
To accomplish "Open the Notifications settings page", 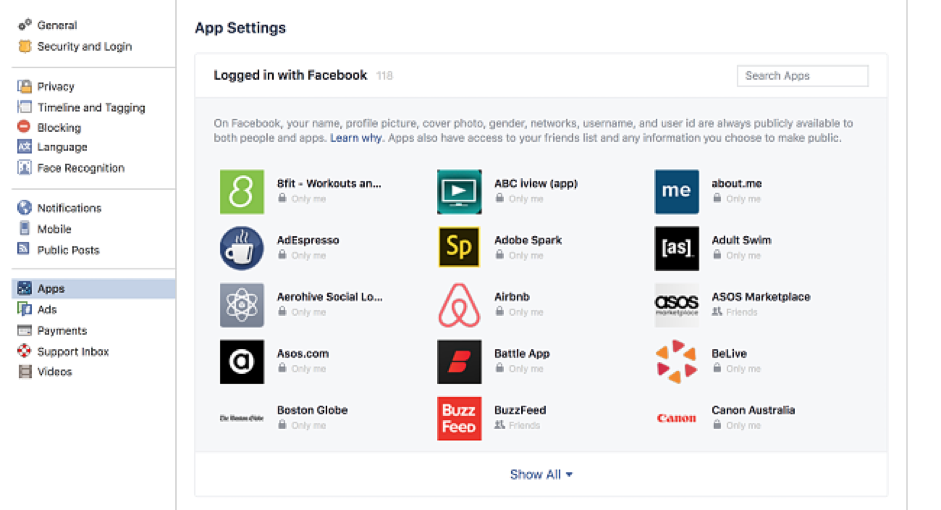I will [69, 208].
